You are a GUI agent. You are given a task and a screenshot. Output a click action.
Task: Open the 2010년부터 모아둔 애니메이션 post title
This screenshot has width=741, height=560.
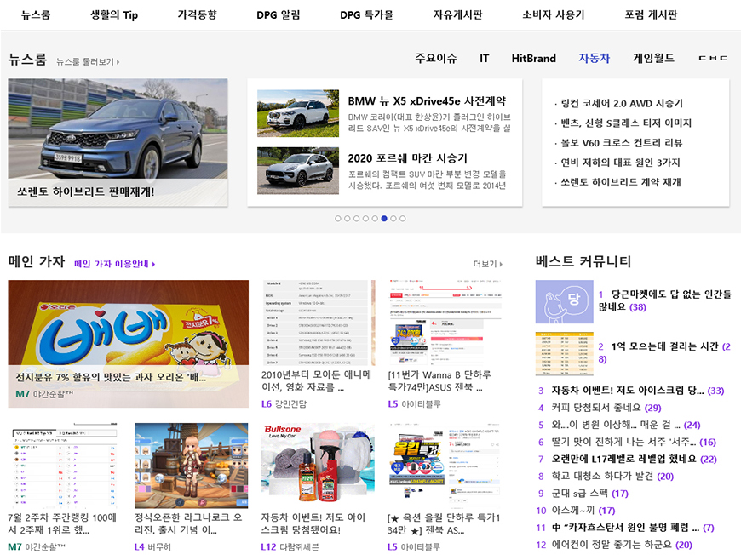click(316, 381)
